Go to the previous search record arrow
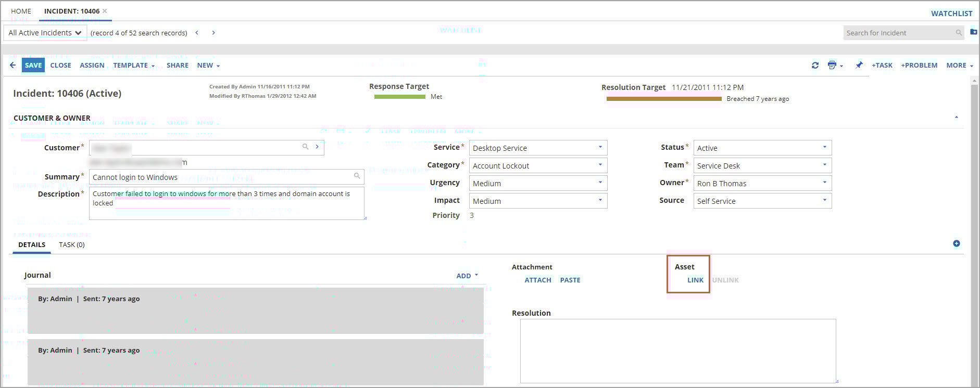This screenshot has width=980, height=388. pyautogui.click(x=197, y=33)
